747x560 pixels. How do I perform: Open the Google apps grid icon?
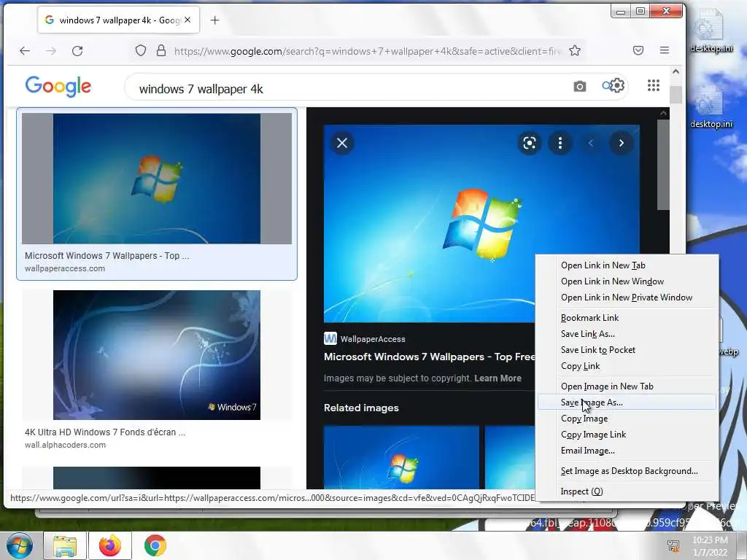pos(654,85)
